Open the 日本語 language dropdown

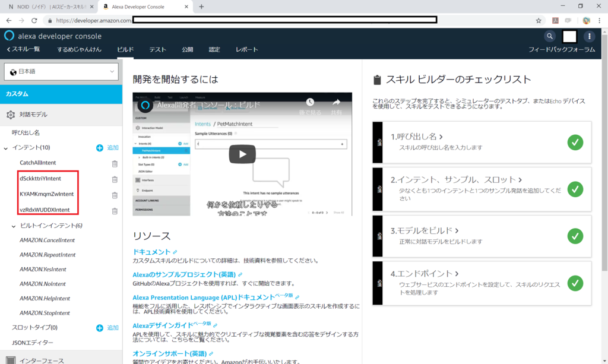[x=61, y=72]
